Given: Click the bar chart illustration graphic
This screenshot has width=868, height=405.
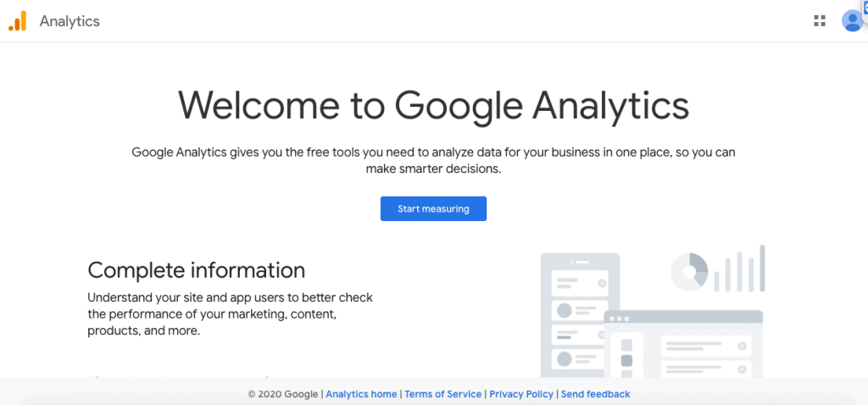Looking at the screenshot, I should tap(739, 269).
